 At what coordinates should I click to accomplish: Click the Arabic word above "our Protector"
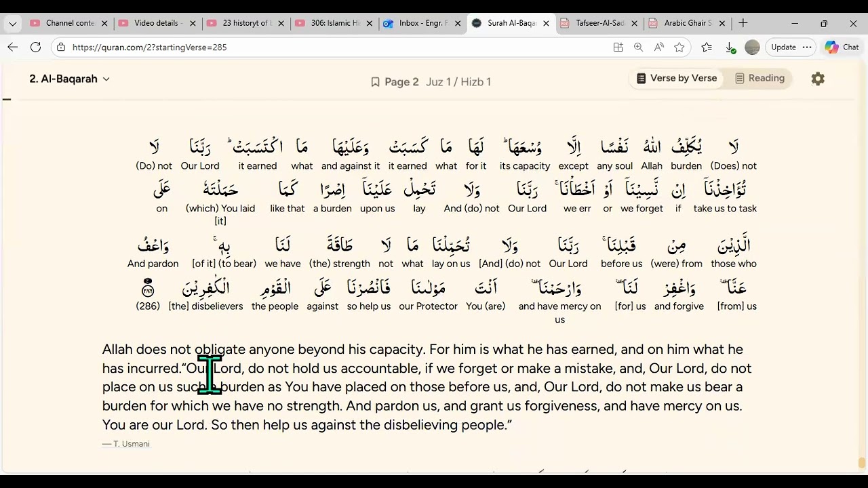(429, 287)
